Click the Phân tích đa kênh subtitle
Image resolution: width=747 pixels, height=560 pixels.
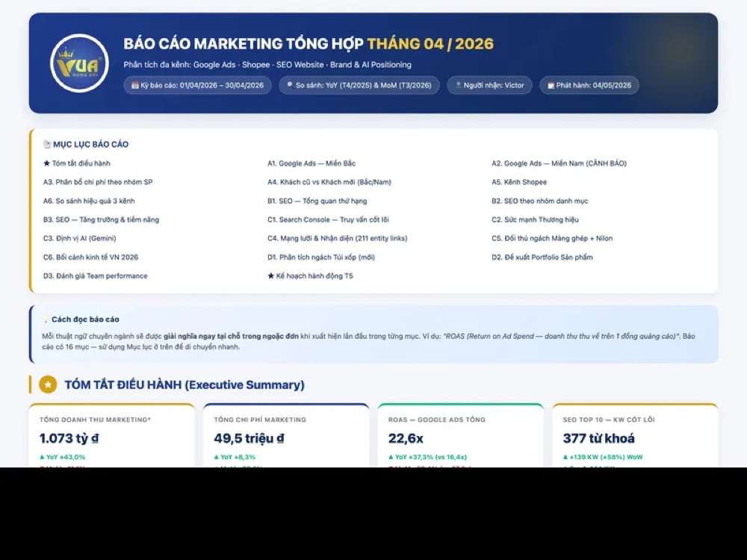(267, 65)
